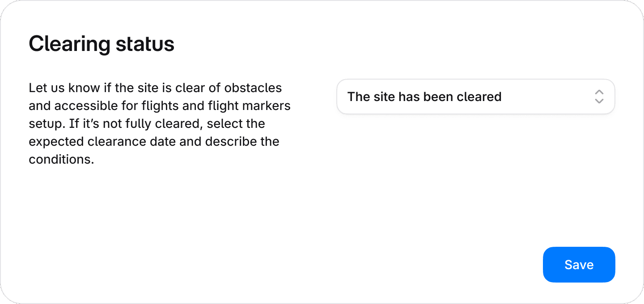Viewport: 644px width, 304px height.
Task: Click the word 'conditions.' in the description
Action: pos(61,160)
